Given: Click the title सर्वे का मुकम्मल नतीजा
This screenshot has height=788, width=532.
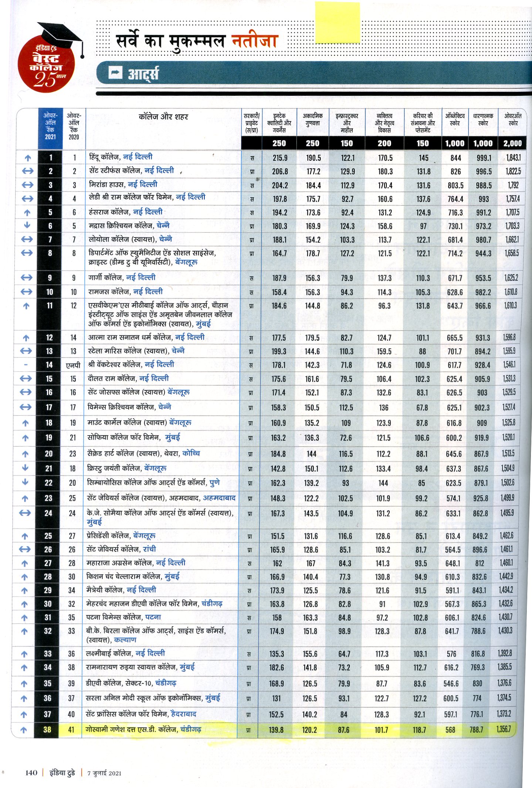Looking at the screenshot, I should click(x=197, y=40).
